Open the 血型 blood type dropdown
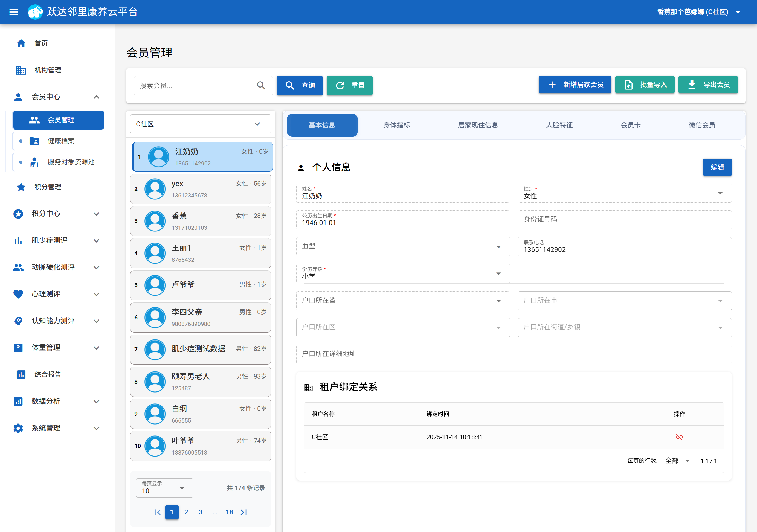The image size is (757, 532). [403, 247]
